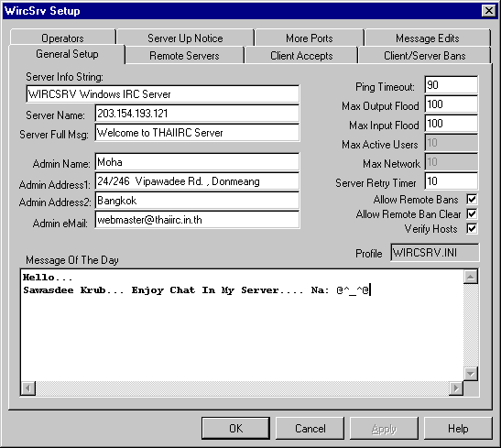Click the MOTD scroll left arrow
Screen dimensions: 501x448
click(28, 388)
